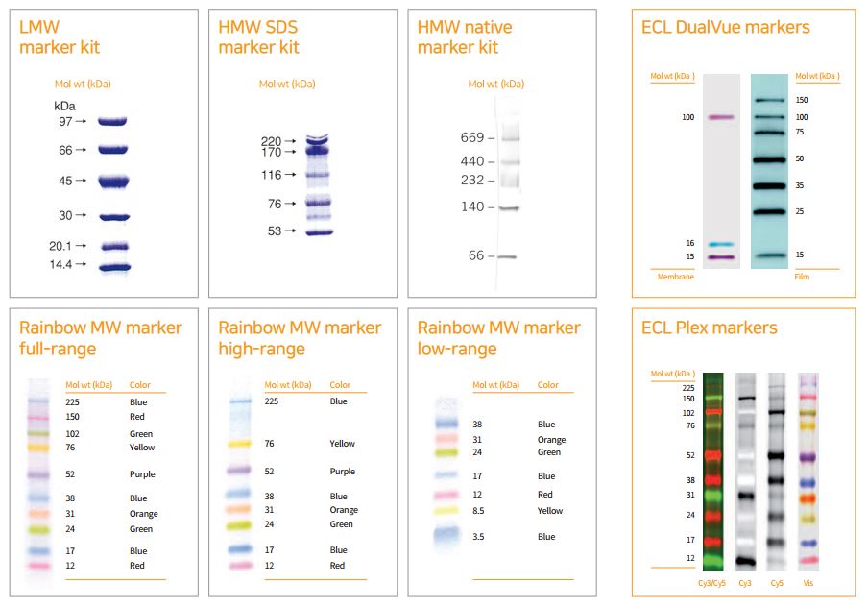The image size is (868, 607).
Task: Click 3.5 in low-range table
Action: click(x=478, y=537)
